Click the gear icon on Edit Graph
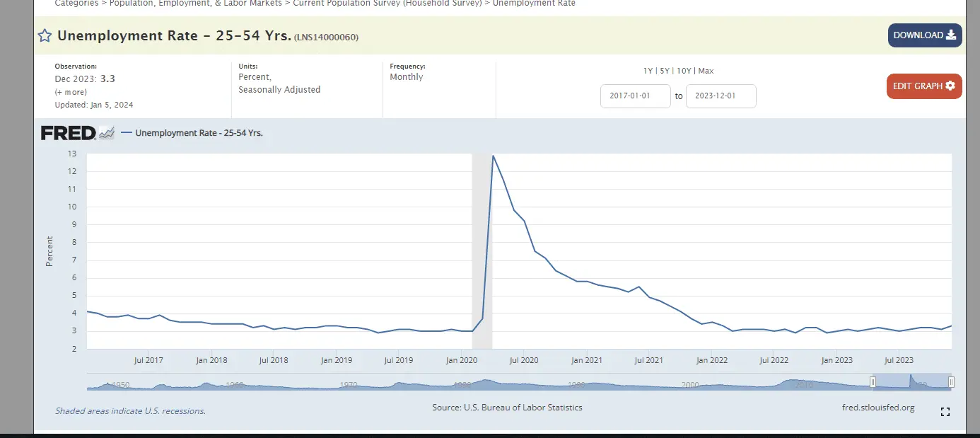The height and width of the screenshot is (438, 980). (x=950, y=86)
